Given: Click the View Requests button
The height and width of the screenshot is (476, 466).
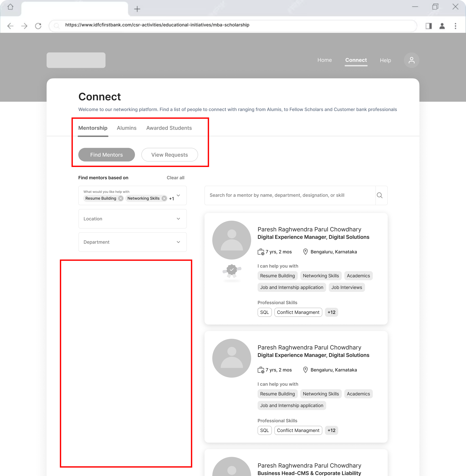Looking at the screenshot, I should 169,155.
